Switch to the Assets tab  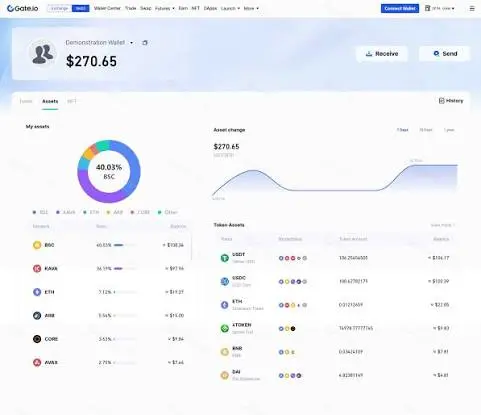click(x=50, y=101)
